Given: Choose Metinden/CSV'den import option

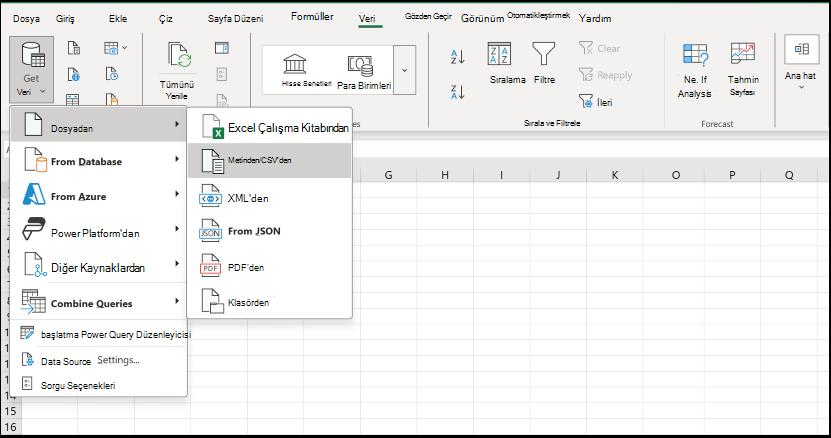Looking at the screenshot, I should [270, 160].
